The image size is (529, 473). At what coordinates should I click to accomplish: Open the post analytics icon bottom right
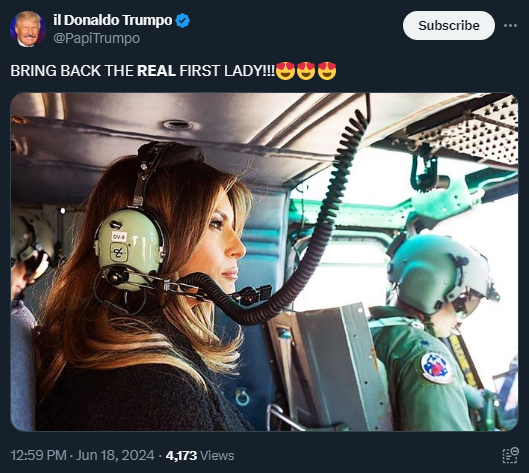(510, 455)
